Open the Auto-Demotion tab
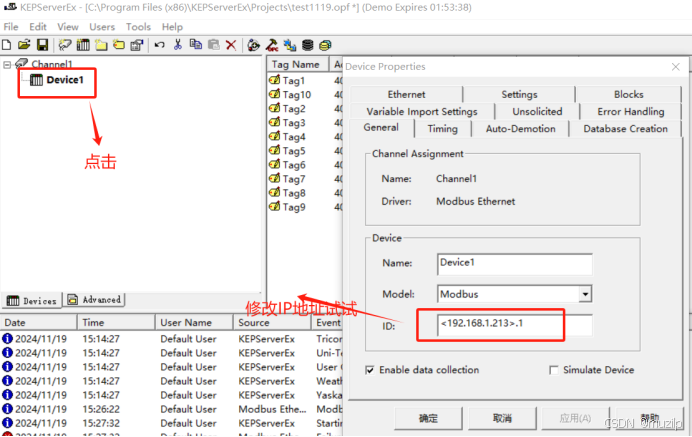 [521, 129]
